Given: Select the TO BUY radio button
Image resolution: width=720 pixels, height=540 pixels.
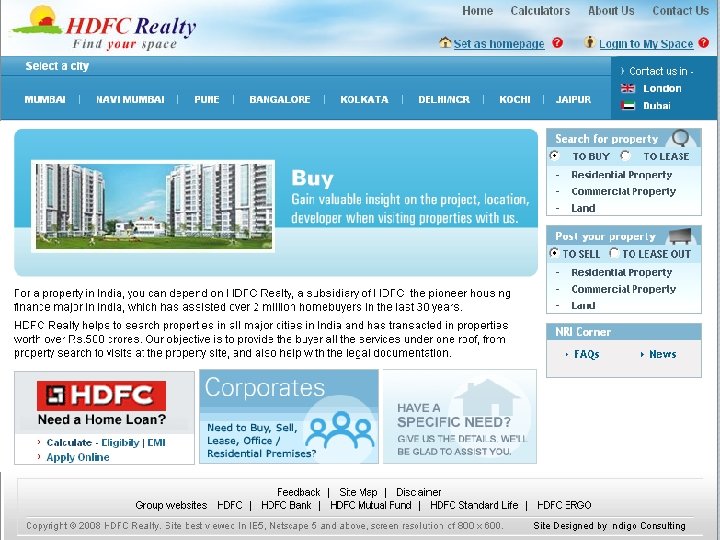Looking at the screenshot, I should (x=555, y=156).
